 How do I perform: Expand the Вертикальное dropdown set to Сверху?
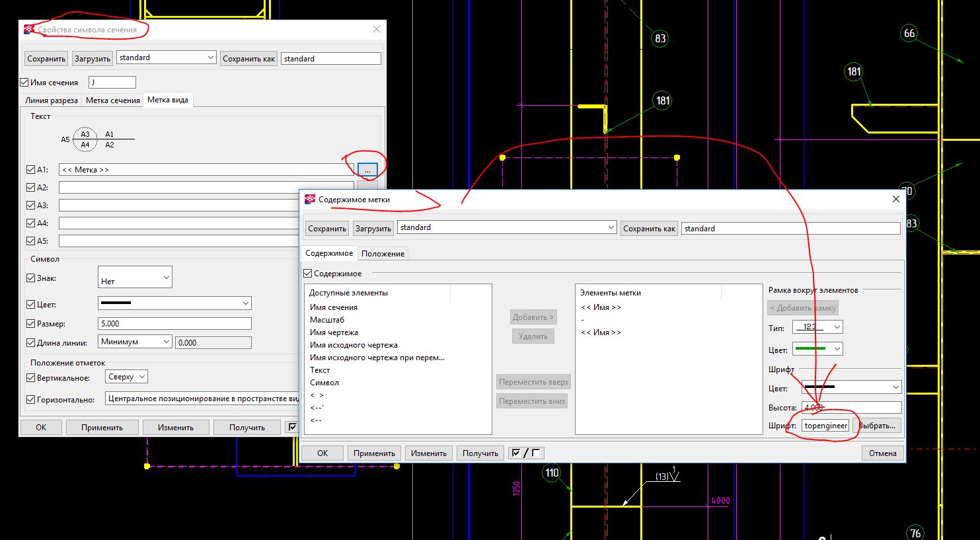(126, 377)
